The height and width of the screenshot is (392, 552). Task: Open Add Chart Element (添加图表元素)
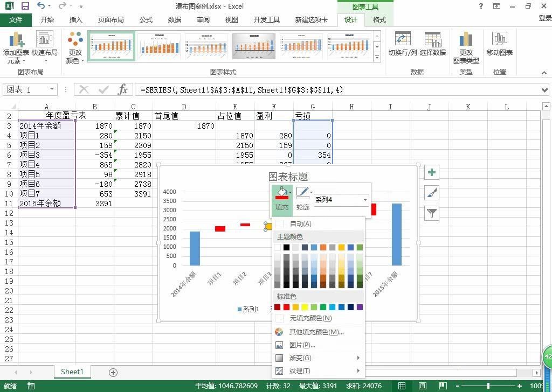coord(16,47)
